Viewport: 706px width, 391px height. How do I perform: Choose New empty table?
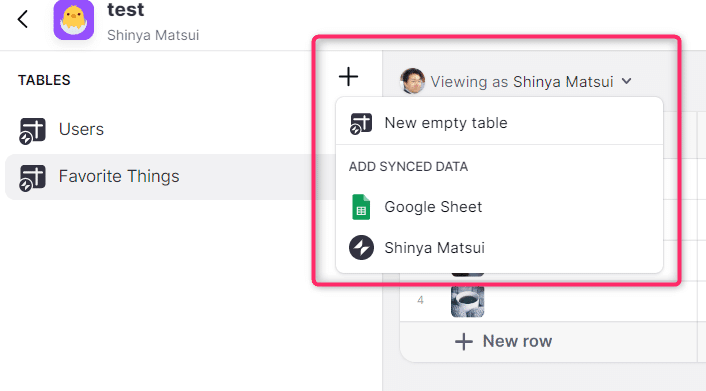pyautogui.click(x=499, y=123)
